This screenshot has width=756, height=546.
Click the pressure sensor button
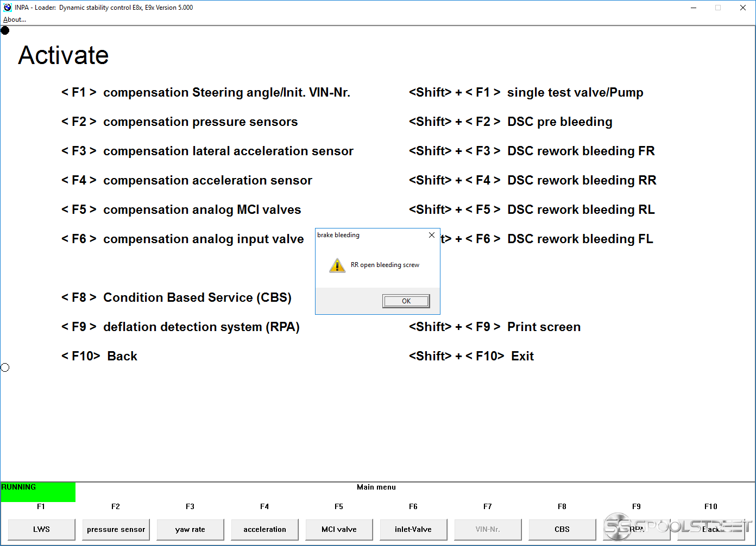point(116,529)
